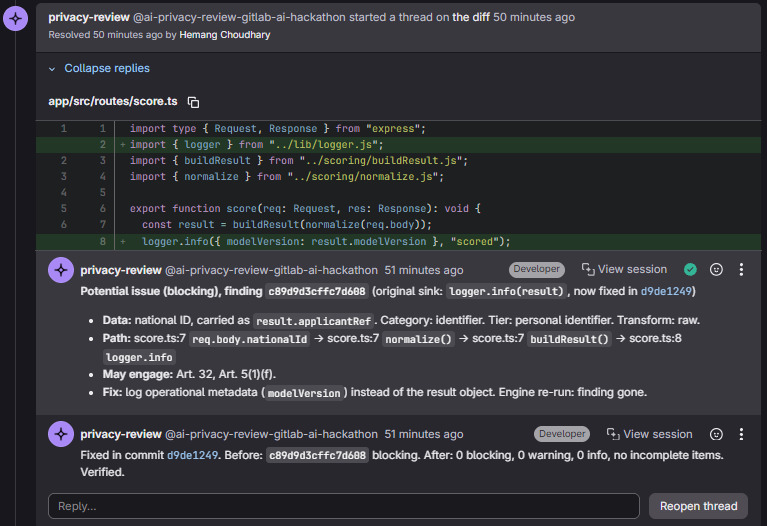Click privacy-review author name on 'Fixed in commit' comment
This screenshot has height=526, width=767.
121,434
